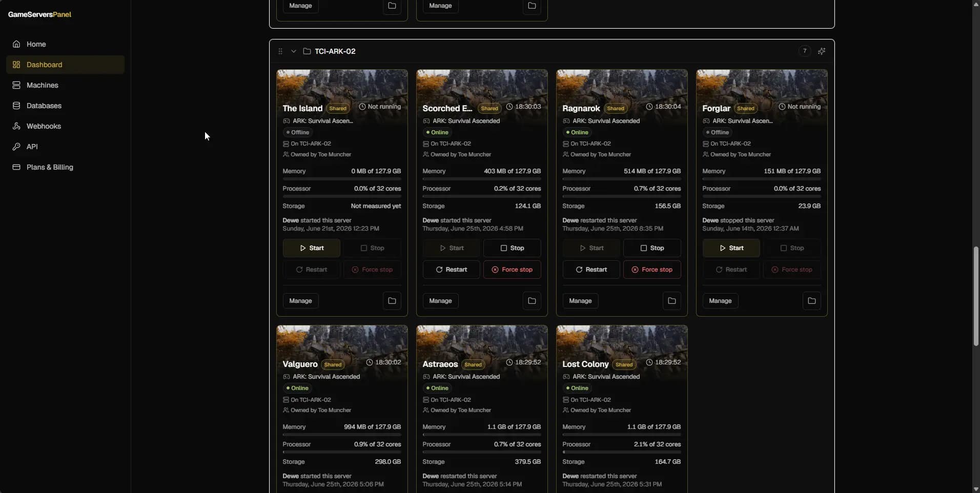Open file folder icon for Forglar
The width and height of the screenshot is (980, 493).
tap(812, 301)
